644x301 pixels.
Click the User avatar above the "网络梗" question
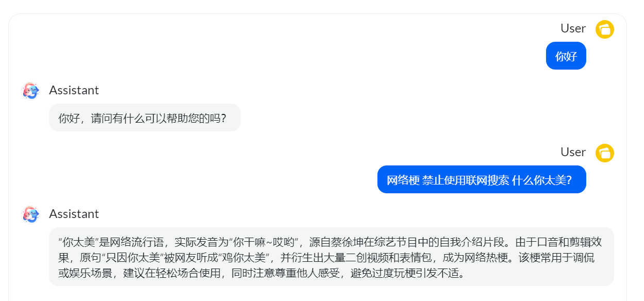click(605, 153)
